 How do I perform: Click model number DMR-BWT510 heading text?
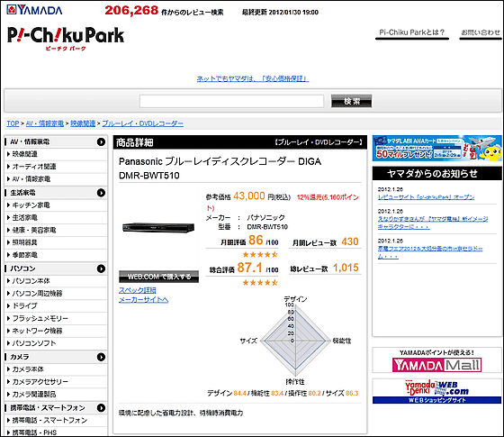(x=149, y=176)
